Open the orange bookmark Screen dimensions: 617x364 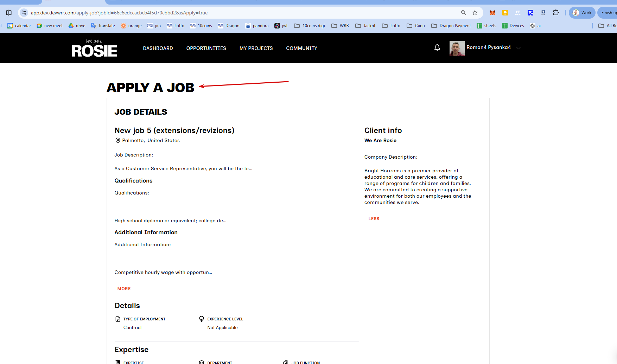click(x=131, y=26)
